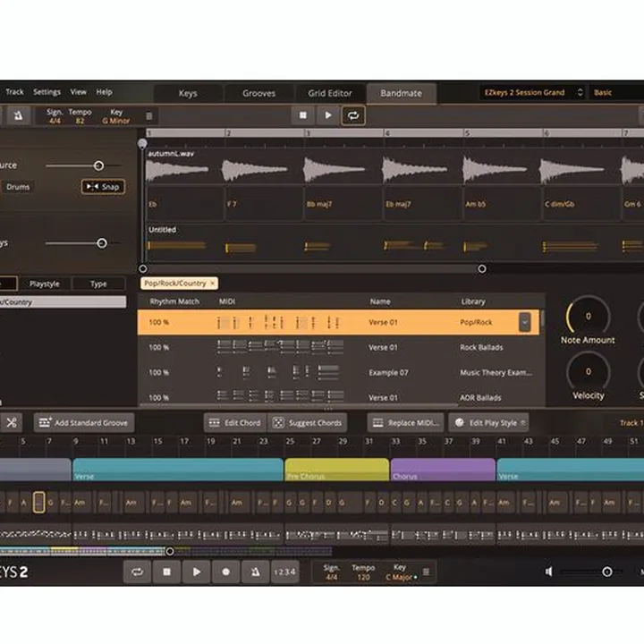Change the C Major key setting
The height and width of the screenshot is (644, 644).
tap(399, 577)
